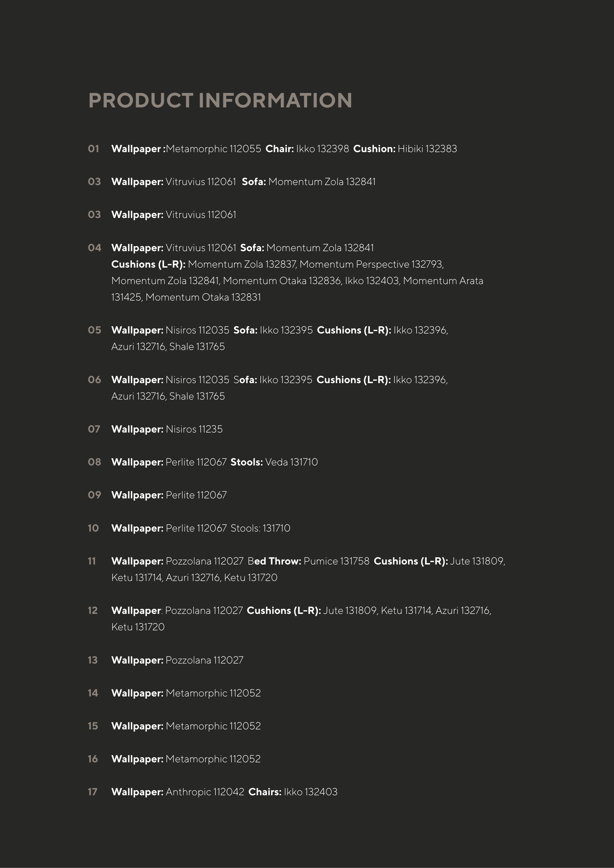Click the Veda 131710 stools text
Image resolution: width=614 pixels, height=868 pixels.
[x=291, y=462]
